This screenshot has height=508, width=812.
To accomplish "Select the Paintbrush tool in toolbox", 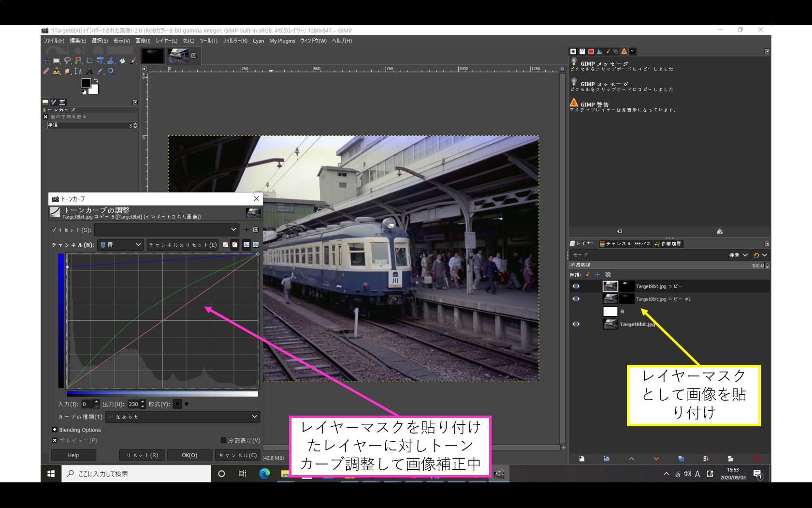I will pyautogui.click(x=133, y=60).
